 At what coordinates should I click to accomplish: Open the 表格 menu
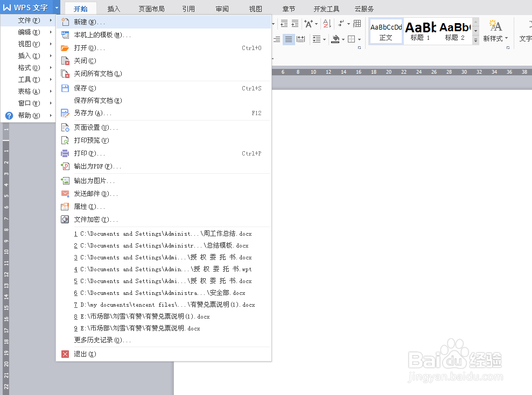29,91
